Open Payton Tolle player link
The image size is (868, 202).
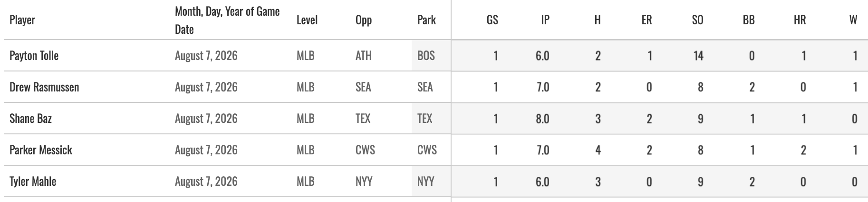[x=34, y=56]
